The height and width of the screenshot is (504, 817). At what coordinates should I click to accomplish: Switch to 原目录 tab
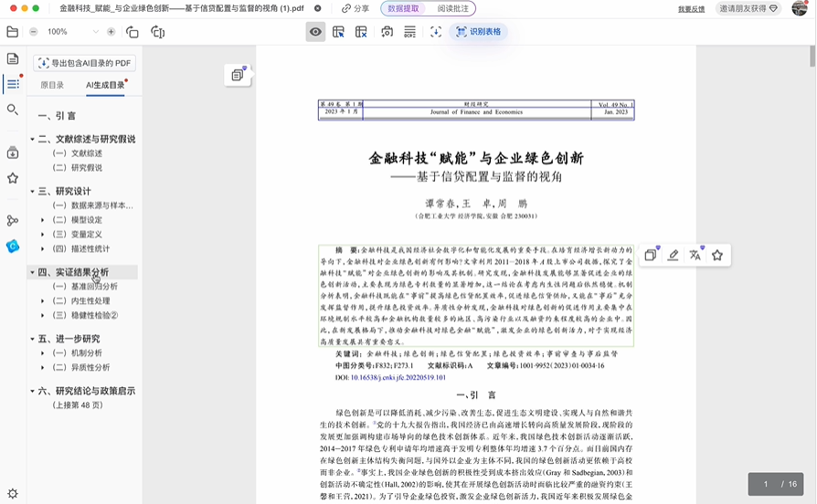(52, 85)
